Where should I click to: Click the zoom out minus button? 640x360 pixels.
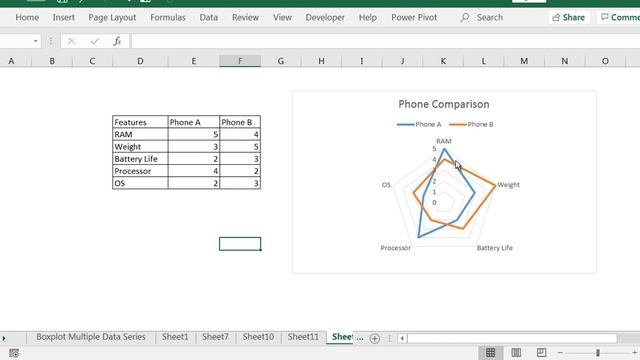point(560,353)
